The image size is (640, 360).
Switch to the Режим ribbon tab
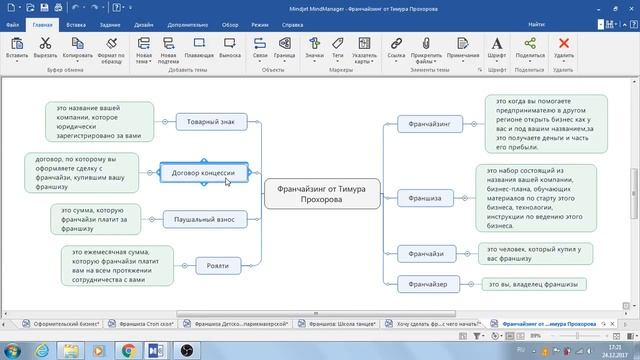click(x=260, y=25)
